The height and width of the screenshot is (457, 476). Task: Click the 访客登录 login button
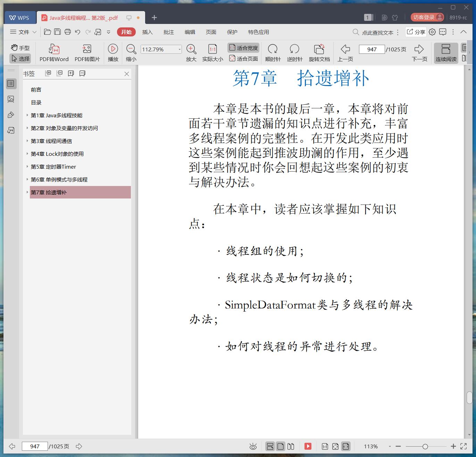click(x=427, y=17)
